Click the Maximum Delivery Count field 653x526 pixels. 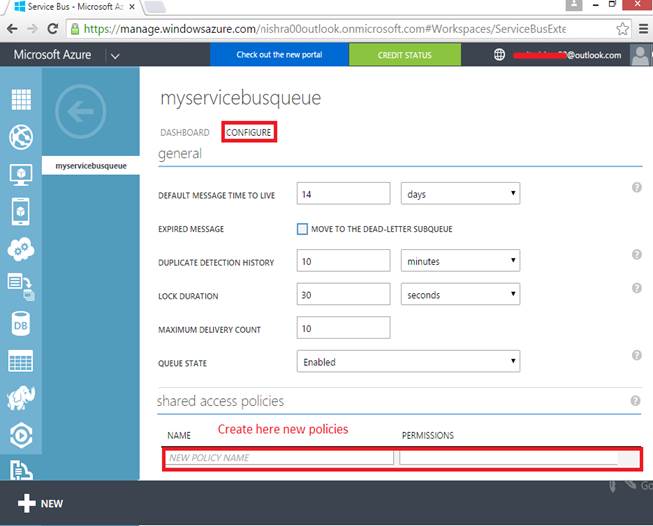344,328
